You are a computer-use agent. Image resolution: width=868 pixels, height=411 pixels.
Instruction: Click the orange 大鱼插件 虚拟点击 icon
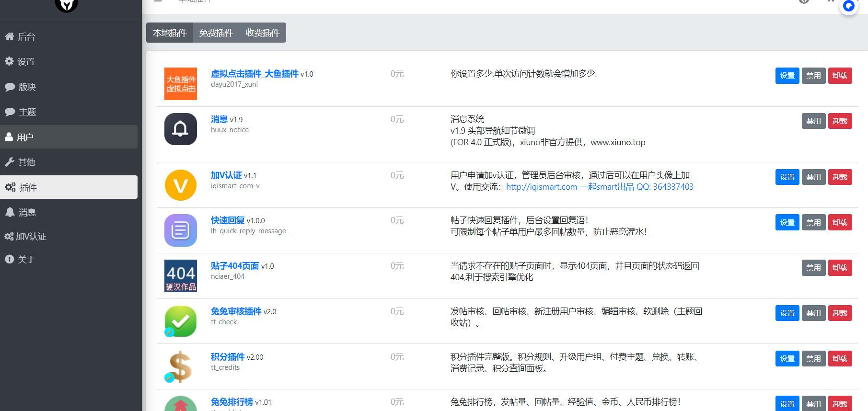(180, 84)
